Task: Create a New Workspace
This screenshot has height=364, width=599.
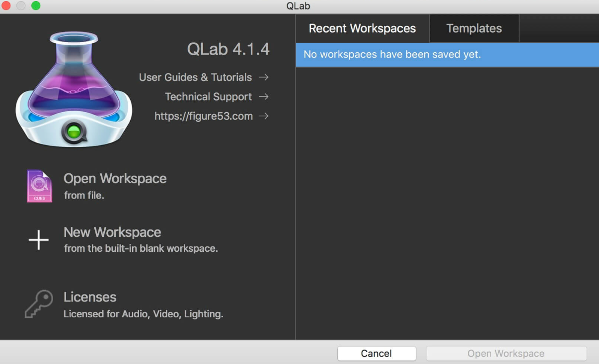Action: tap(112, 232)
